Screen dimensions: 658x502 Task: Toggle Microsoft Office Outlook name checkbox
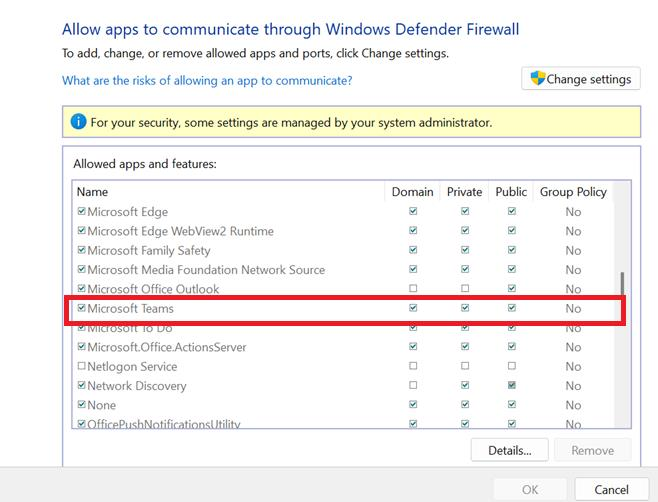click(x=82, y=288)
